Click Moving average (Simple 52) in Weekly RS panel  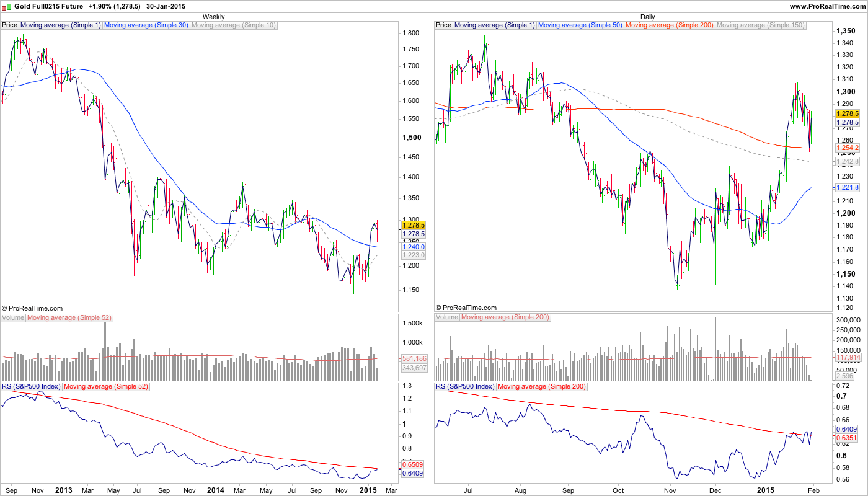point(107,386)
